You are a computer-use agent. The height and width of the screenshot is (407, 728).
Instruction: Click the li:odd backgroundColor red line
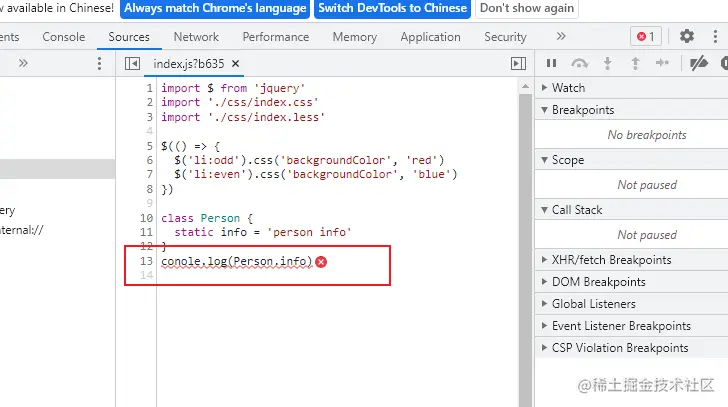(x=309, y=161)
